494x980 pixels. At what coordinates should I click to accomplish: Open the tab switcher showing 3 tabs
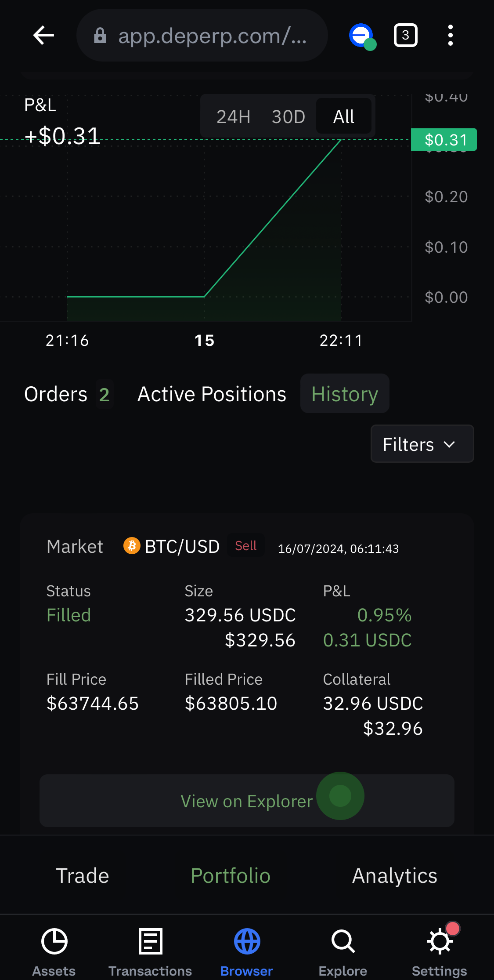[x=405, y=35]
